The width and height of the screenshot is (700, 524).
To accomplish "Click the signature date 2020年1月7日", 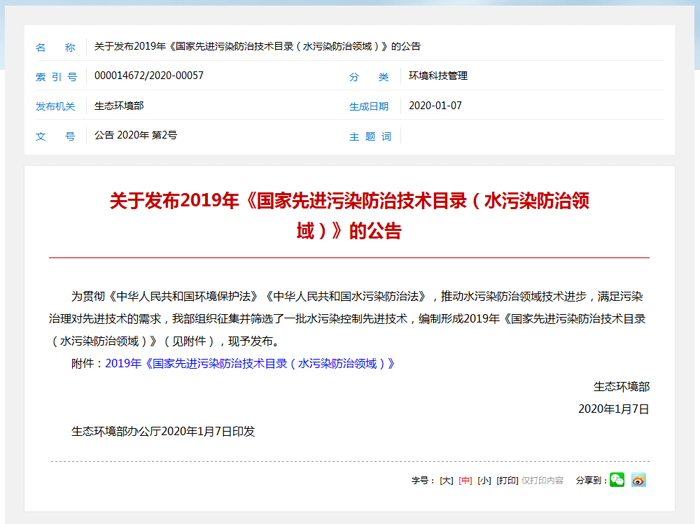I will (613, 409).
